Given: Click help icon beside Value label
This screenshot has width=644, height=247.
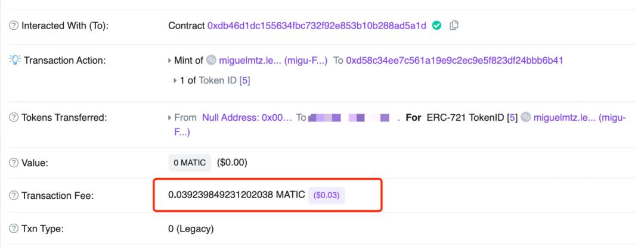Looking at the screenshot, I should (14, 163).
